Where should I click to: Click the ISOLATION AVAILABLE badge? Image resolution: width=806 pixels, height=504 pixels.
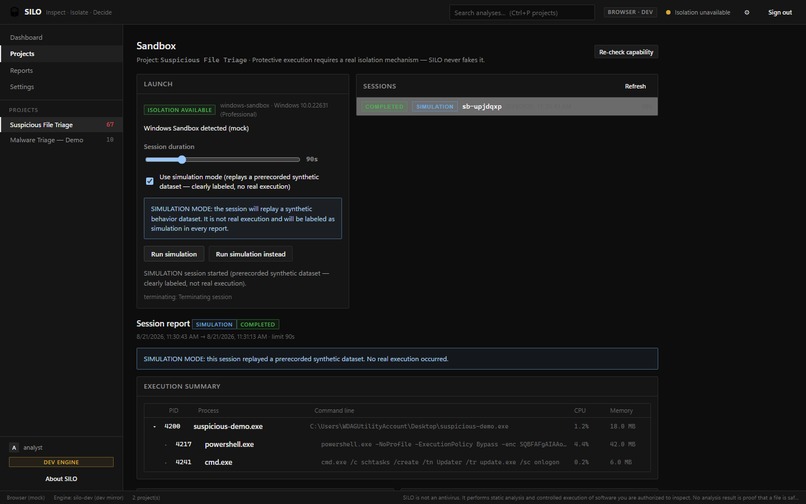tap(179, 110)
